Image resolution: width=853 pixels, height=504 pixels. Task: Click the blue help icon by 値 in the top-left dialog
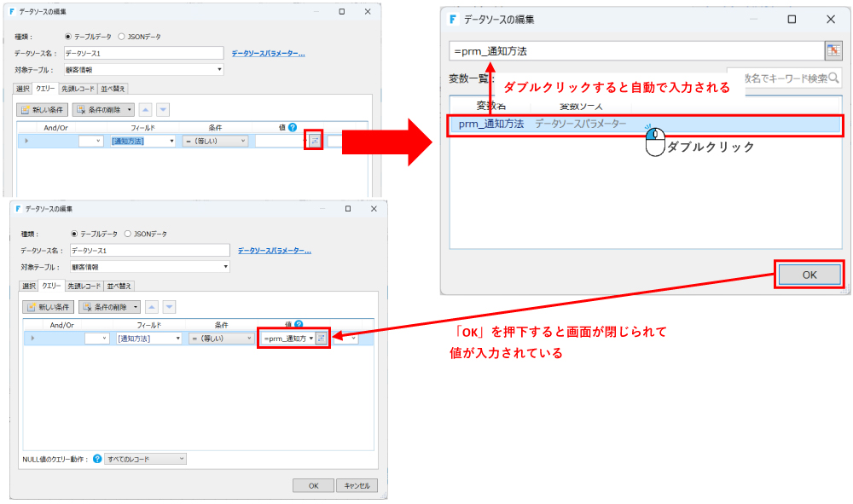pos(293,127)
